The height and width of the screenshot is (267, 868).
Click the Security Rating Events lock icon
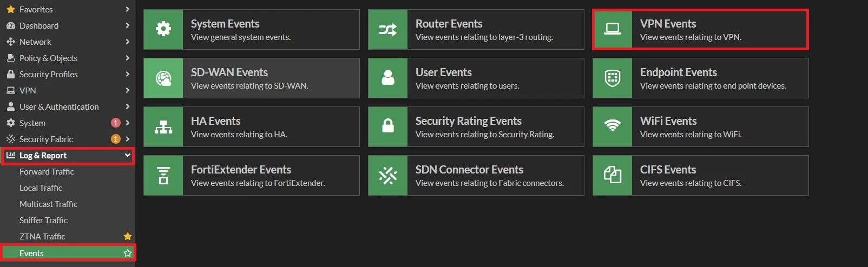(388, 126)
